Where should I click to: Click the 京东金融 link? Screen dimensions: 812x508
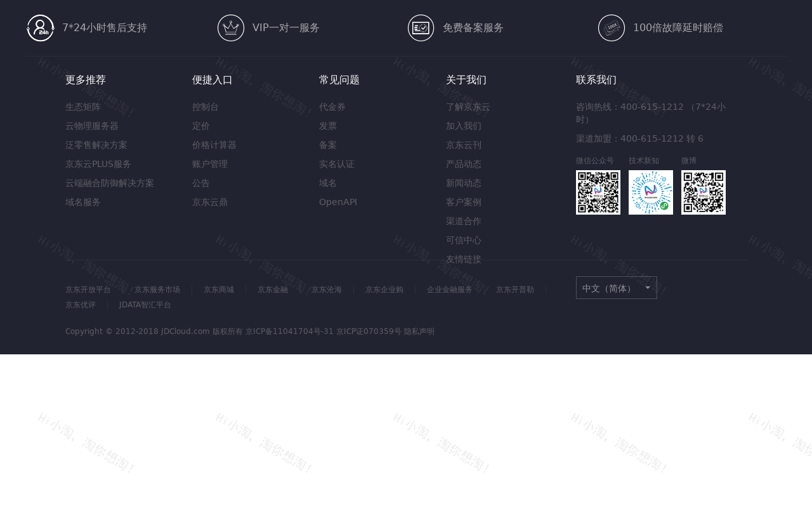pyautogui.click(x=272, y=289)
